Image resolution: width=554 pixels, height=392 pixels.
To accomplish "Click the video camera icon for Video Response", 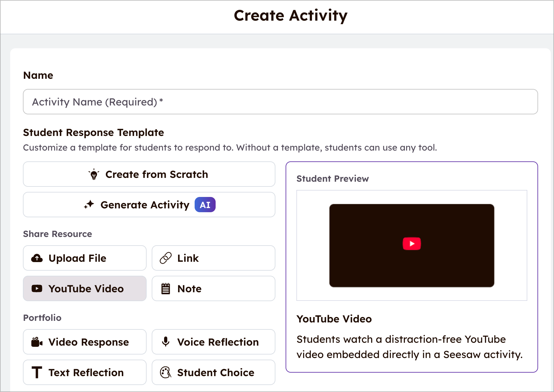I will 37,342.
